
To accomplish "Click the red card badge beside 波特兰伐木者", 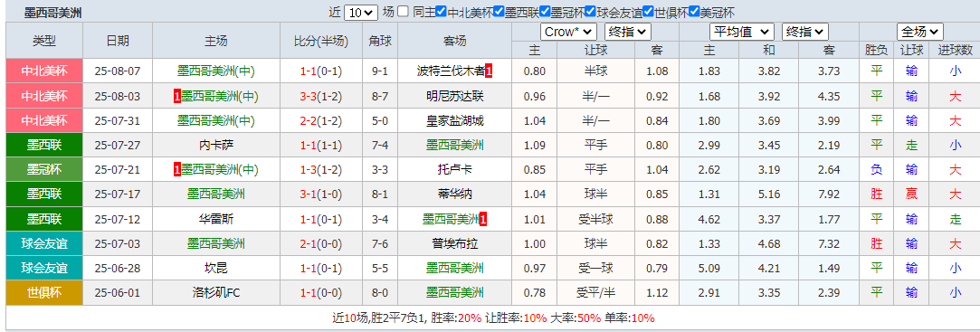I will pos(489,71).
